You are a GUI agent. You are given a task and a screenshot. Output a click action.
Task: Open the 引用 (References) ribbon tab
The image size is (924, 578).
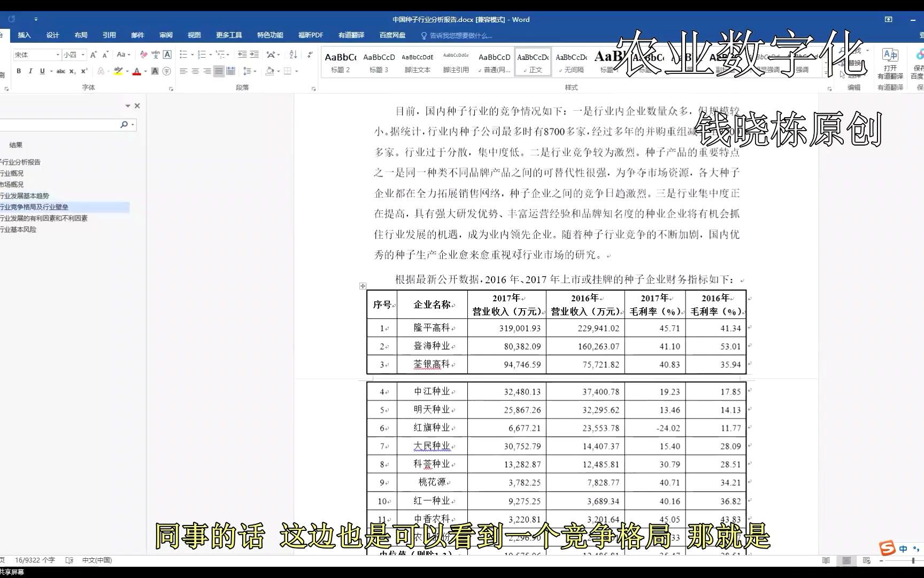(x=109, y=35)
